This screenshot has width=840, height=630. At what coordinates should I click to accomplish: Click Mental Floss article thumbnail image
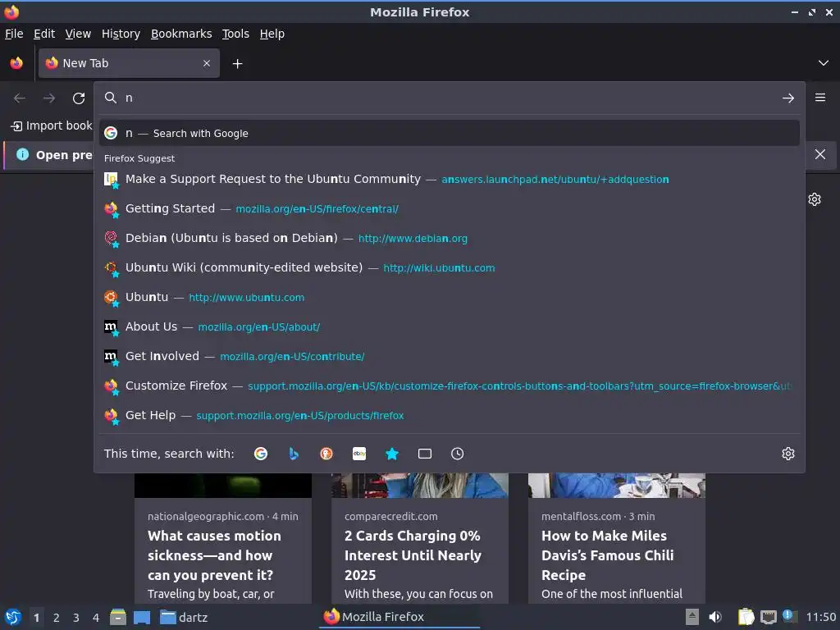click(x=617, y=486)
